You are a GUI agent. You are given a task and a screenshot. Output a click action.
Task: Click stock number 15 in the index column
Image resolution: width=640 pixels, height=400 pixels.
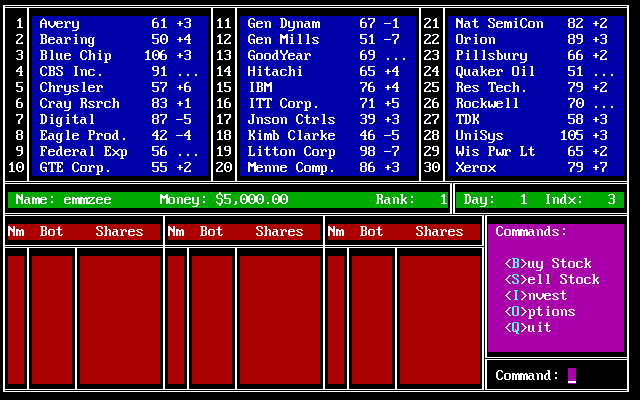tap(223, 87)
